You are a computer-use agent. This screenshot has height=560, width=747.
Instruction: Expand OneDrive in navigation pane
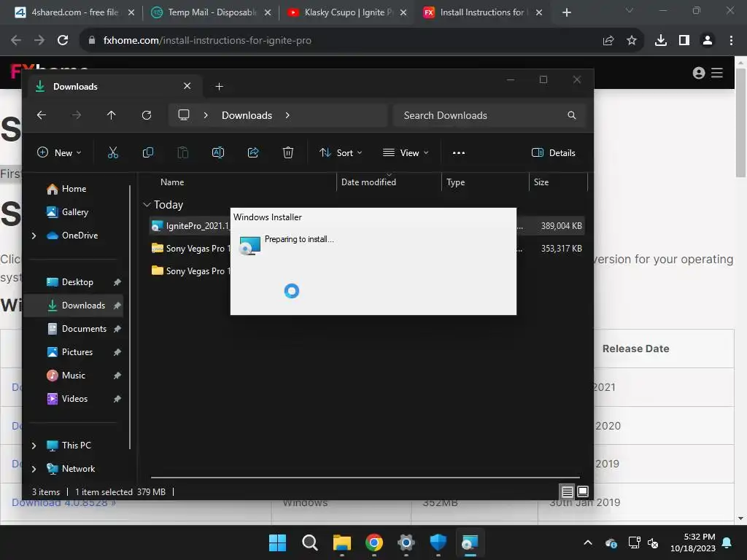34,236
